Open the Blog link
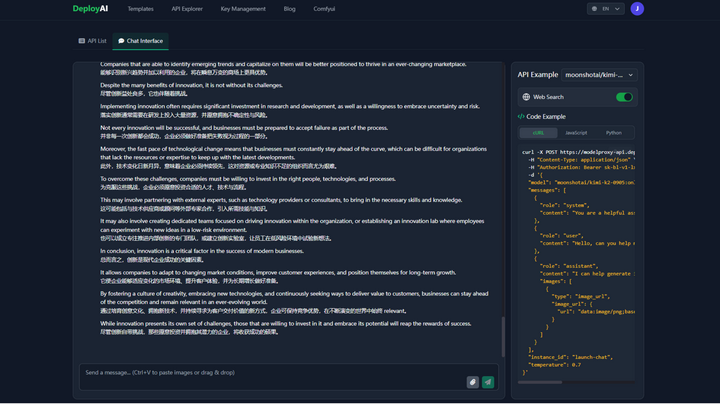 tap(289, 9)
